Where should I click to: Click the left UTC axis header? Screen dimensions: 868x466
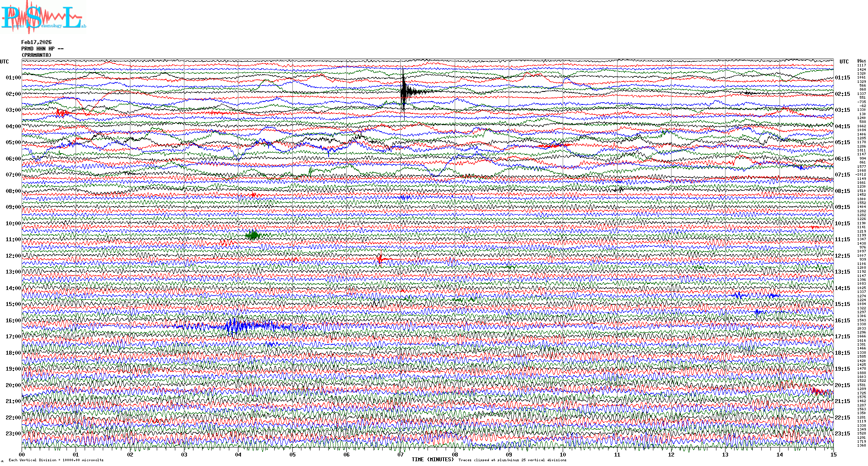coord(4,62)
